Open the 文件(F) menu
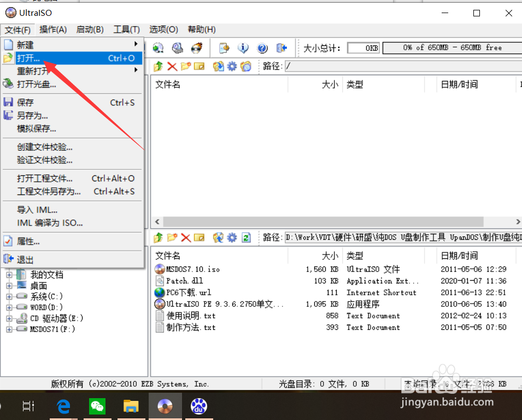This screenshot has height=420, width=522. 17,30
